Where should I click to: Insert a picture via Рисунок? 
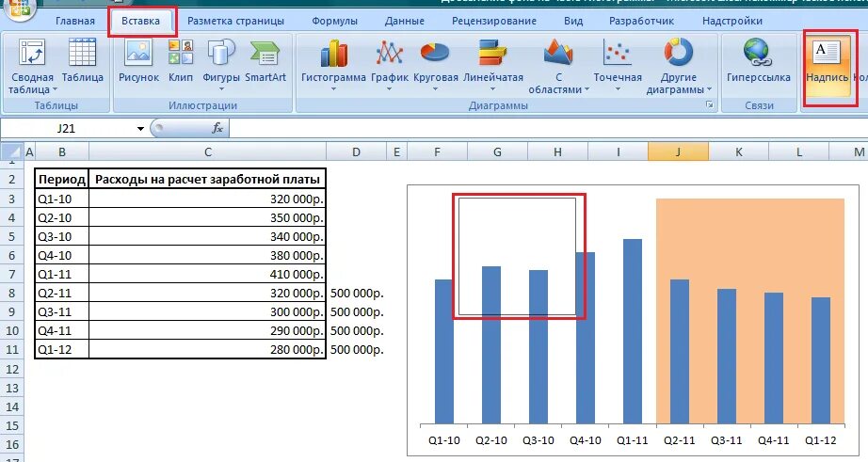(138, 61)
